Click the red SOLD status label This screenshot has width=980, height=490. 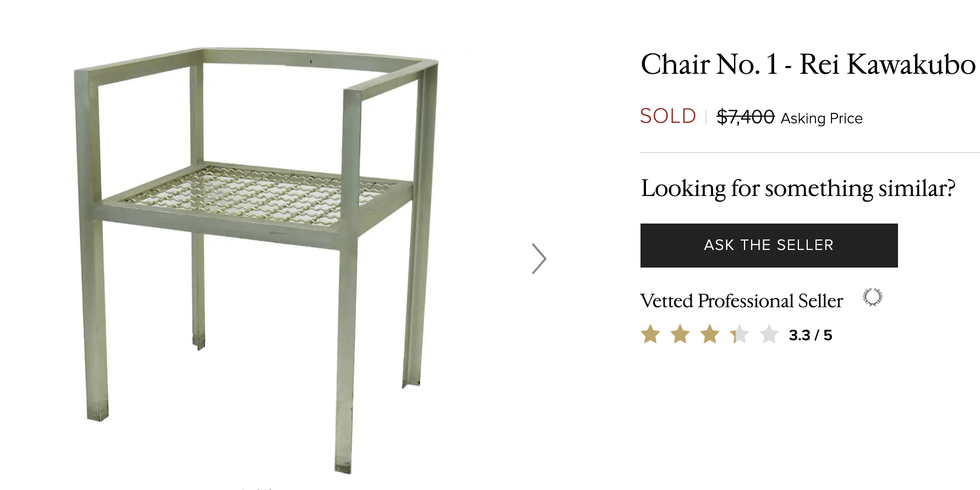click(x=668, y=116)
